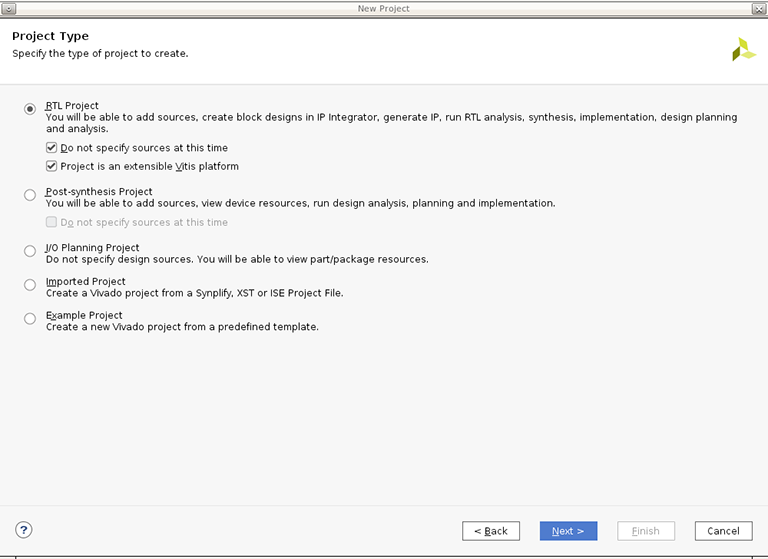Close the New Project dialog window
Image resolution: width=768 pixels, height=559 pixels.
[x=758, y=8]
